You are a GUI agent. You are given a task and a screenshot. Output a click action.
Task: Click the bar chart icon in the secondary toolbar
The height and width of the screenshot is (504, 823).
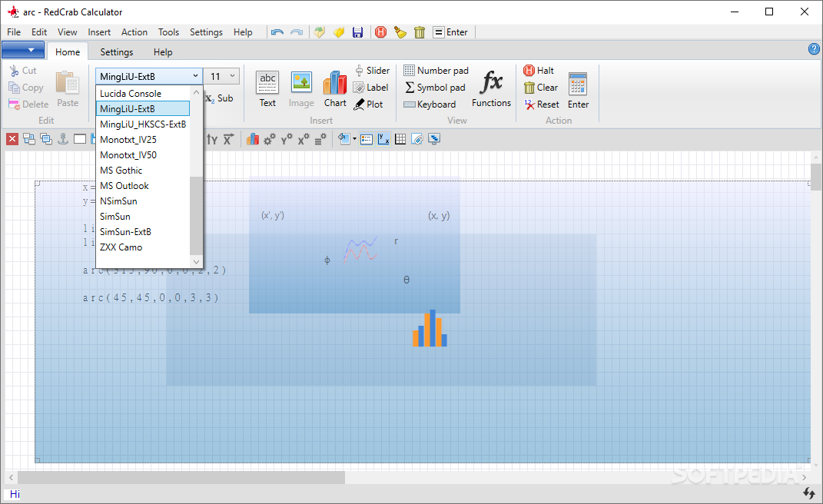pos(253,139)
